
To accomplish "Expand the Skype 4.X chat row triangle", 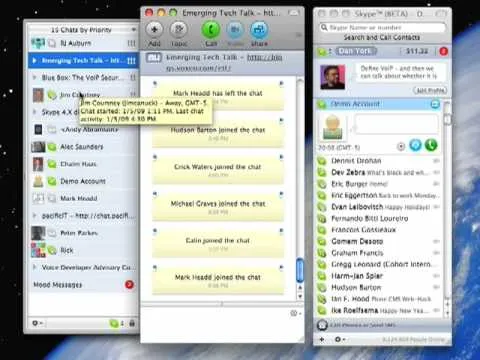I will [x=34, y=112].
